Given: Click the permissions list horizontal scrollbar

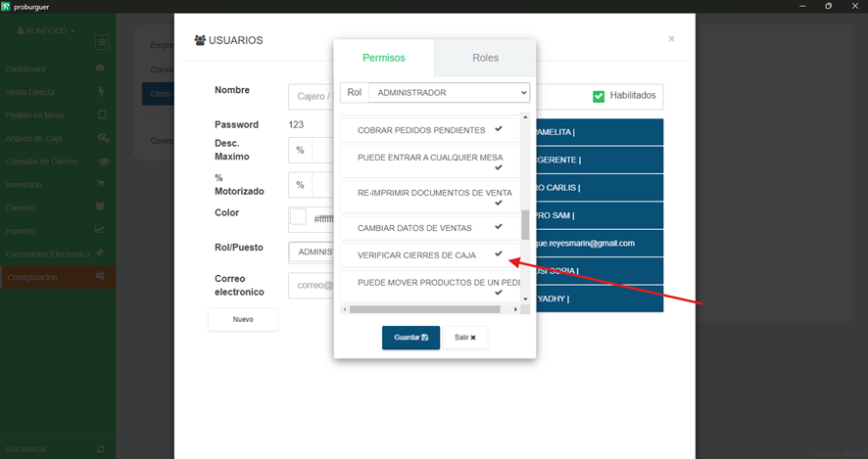Looking at the screenshot, I should [425, 309].
